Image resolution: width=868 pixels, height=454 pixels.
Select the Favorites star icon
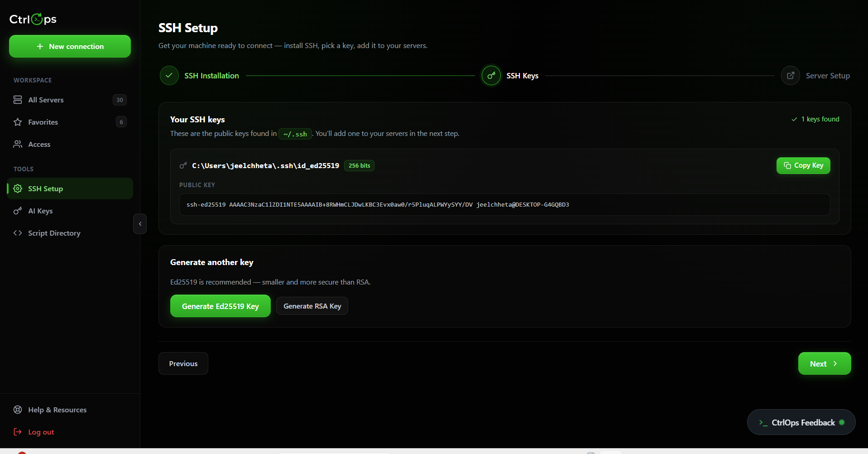coord(18,122)
